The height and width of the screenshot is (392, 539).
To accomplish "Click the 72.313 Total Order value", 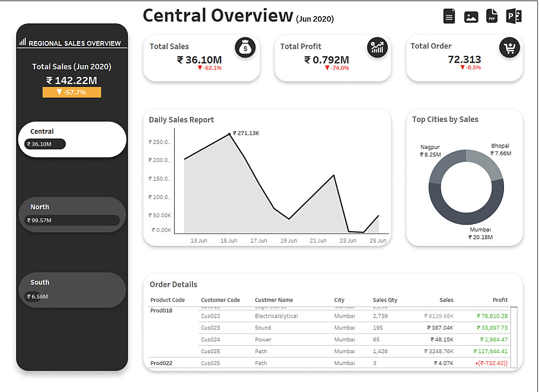I will coord(465,59).
